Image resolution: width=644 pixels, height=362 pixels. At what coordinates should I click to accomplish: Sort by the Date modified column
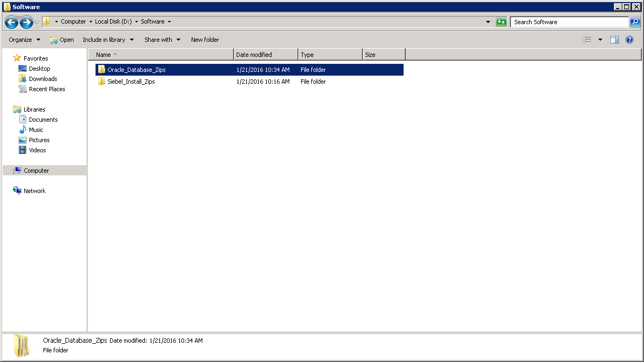pyautogui.click(x=266, y=55)
